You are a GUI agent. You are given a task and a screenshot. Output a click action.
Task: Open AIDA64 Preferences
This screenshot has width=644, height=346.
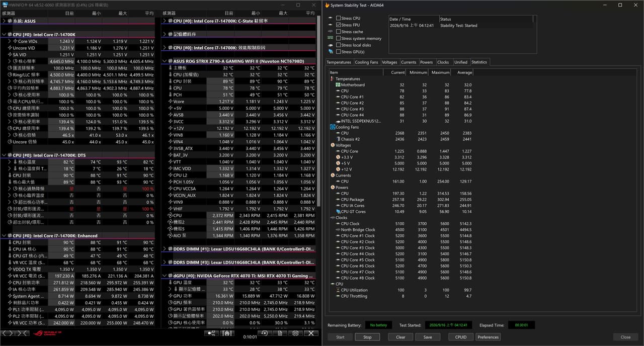click(x=488, y=337)
